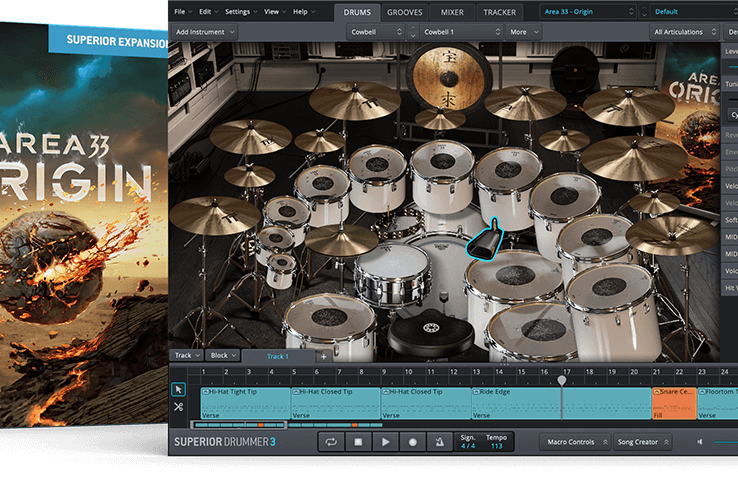The height and width of the screenshot is (488, 738).
Task: Open the More options dropdown
Action: (523, 32)
